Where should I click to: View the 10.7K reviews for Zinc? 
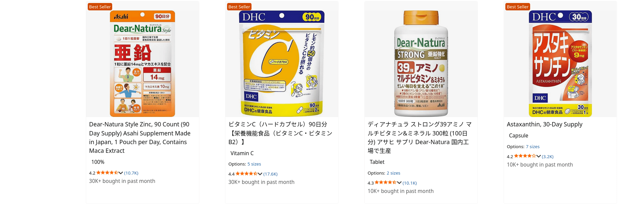[131, 173]
